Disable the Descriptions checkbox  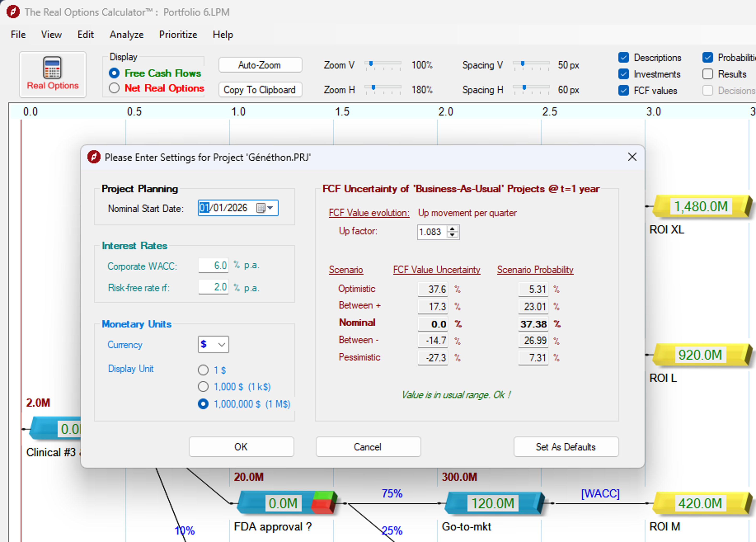point(623,57)
